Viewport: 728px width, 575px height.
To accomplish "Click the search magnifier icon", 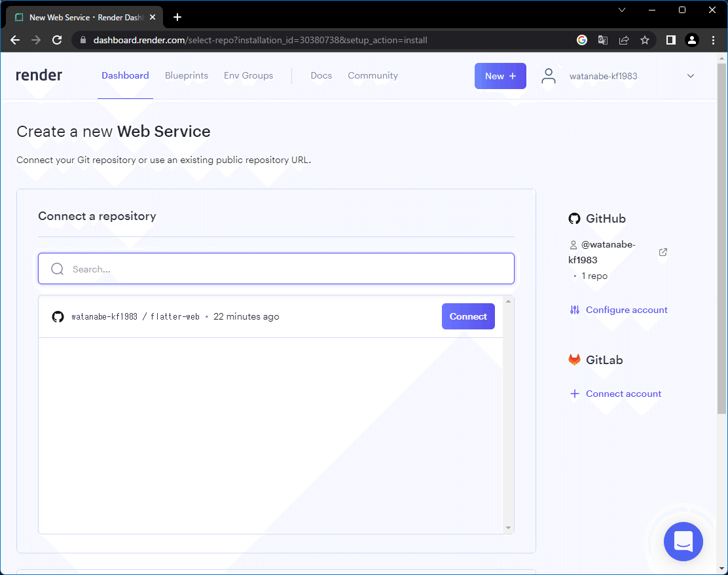I will pos(57,269).
